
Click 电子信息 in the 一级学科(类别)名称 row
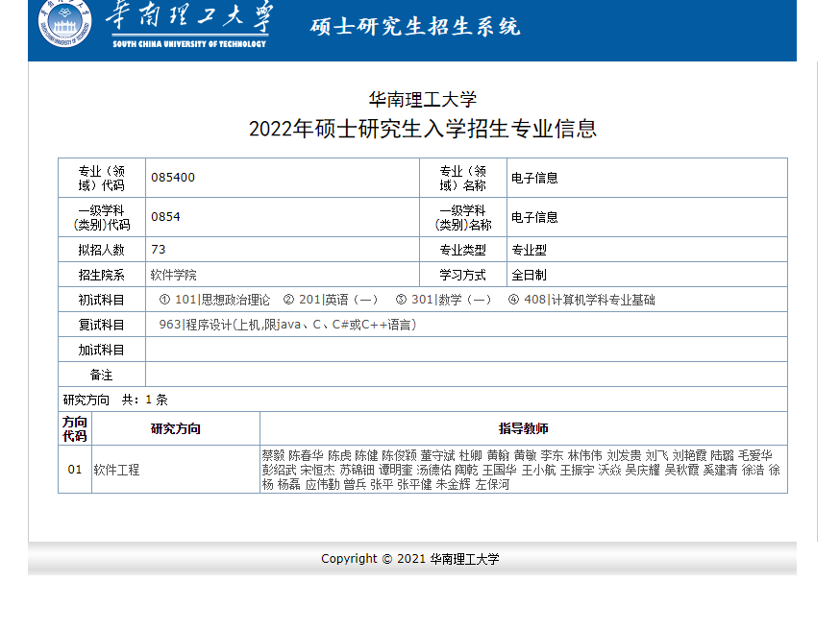[534, 217]
